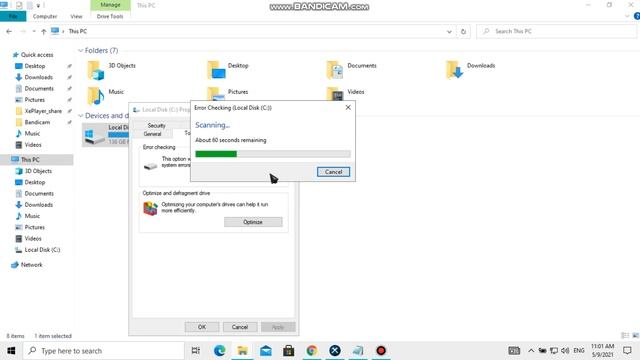Open the Windows Start menu

point(11,351)
